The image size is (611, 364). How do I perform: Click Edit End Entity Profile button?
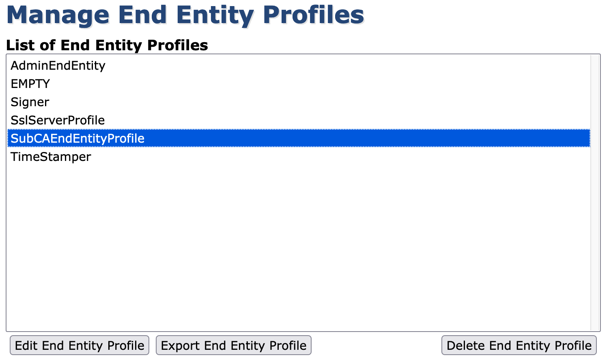point(80,345)
